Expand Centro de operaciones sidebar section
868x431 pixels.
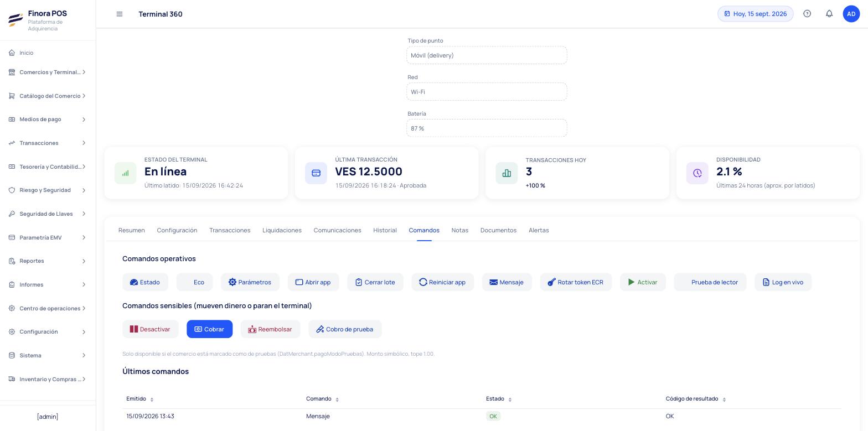48,308
